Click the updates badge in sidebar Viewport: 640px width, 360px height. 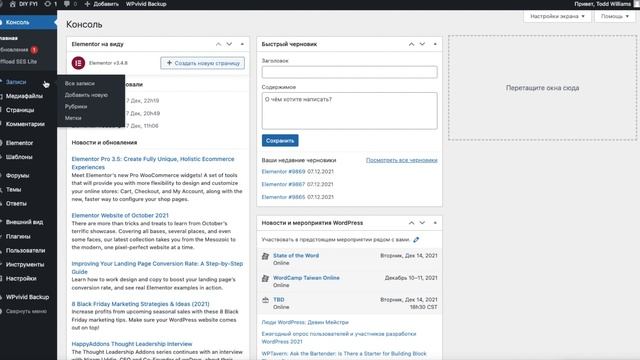pyautogui.click(x=34, y=50)
